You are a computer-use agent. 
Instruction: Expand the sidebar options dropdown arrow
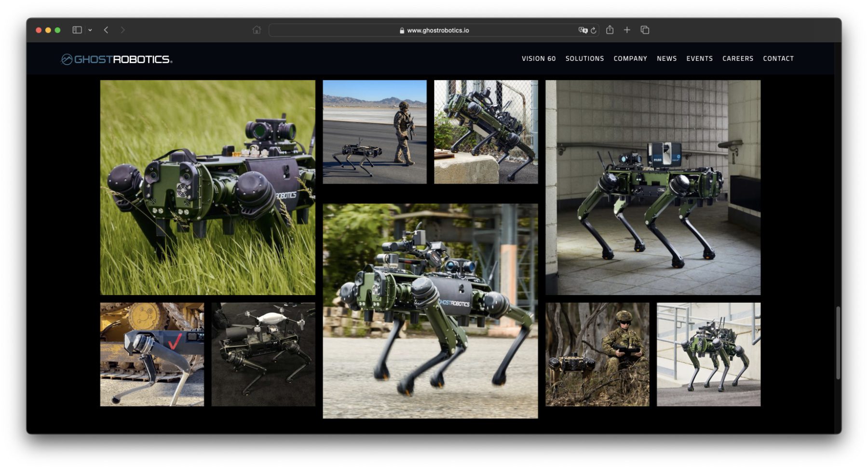pos(90,30)
